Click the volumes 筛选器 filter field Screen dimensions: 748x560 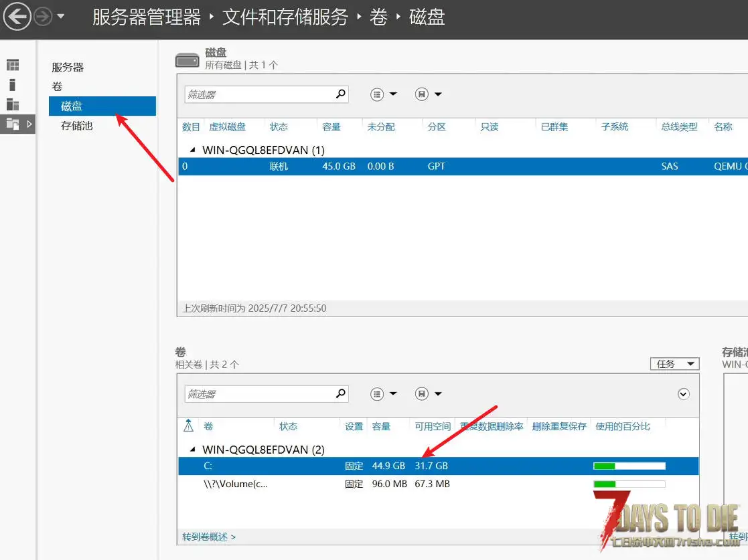[x=260, y=393]
